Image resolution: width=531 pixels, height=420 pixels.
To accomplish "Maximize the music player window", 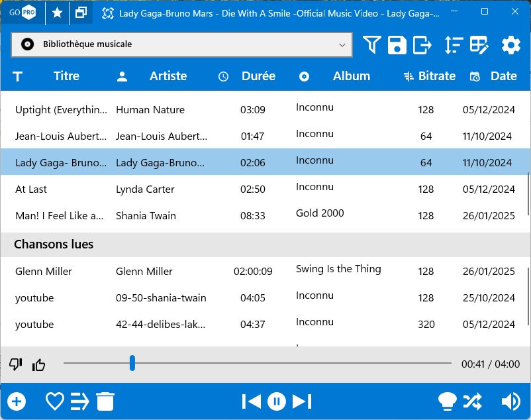I will tap(485, 11).
